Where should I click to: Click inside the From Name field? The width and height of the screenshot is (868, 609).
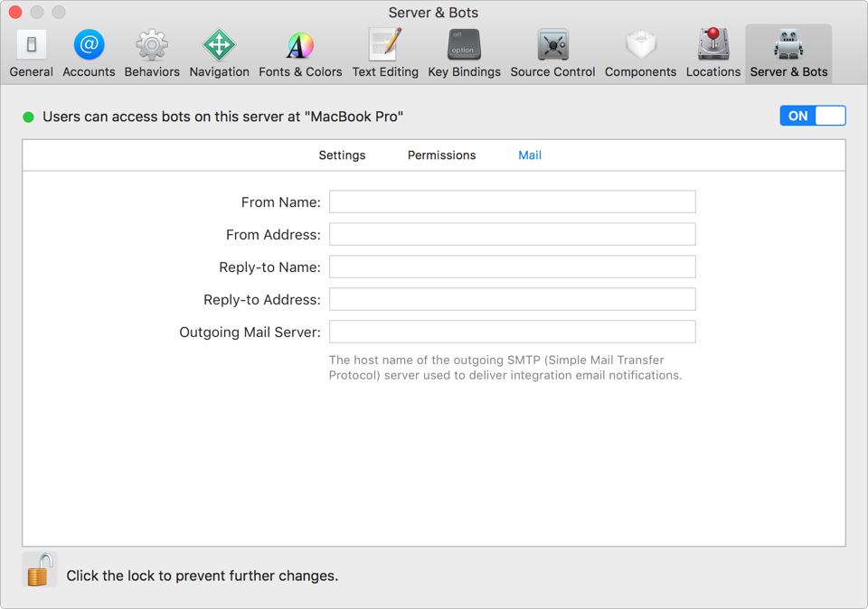coord(512,201)
